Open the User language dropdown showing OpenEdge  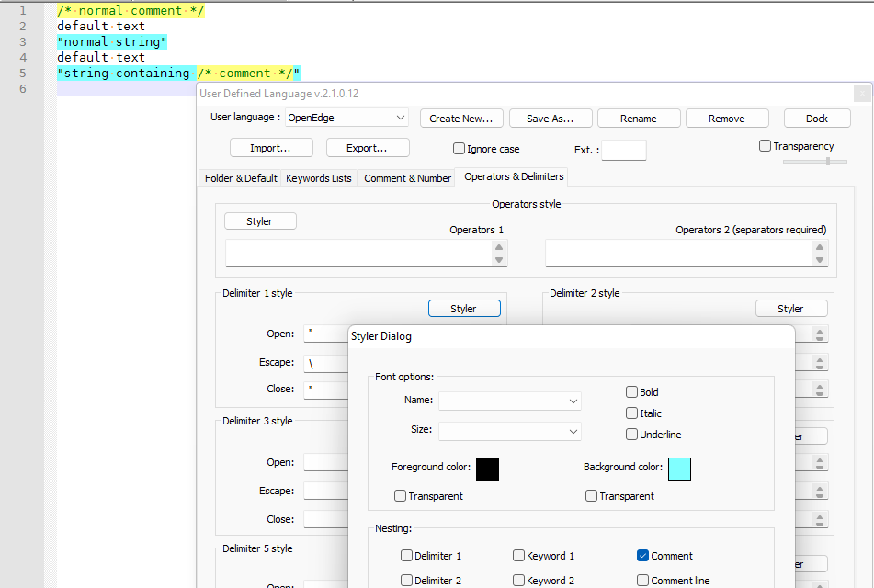[346, 118]
